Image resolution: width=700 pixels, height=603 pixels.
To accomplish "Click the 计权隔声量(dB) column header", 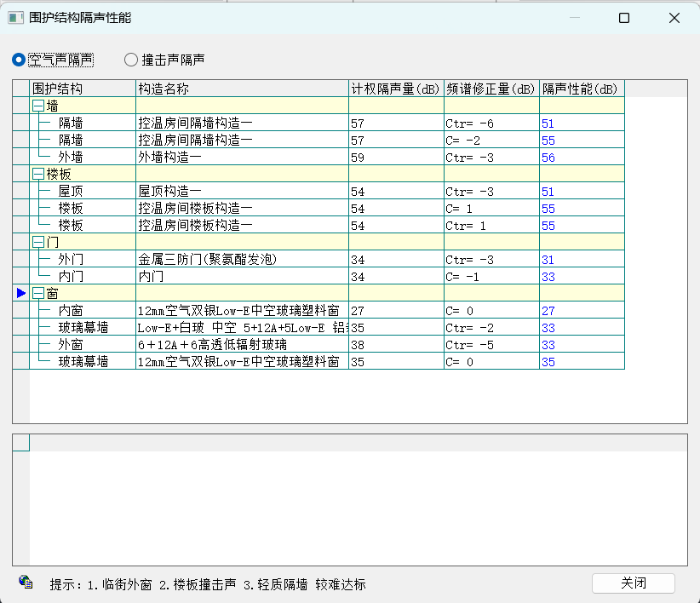I will tap(395, 89).
